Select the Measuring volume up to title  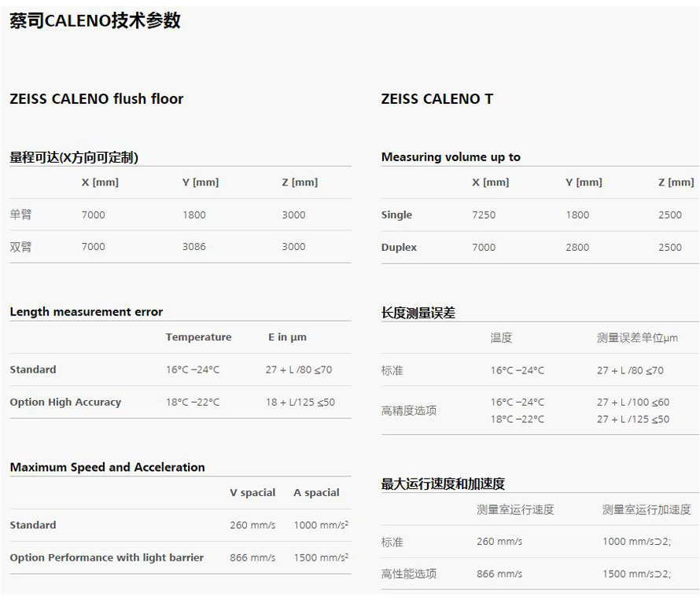click(451, 157)
